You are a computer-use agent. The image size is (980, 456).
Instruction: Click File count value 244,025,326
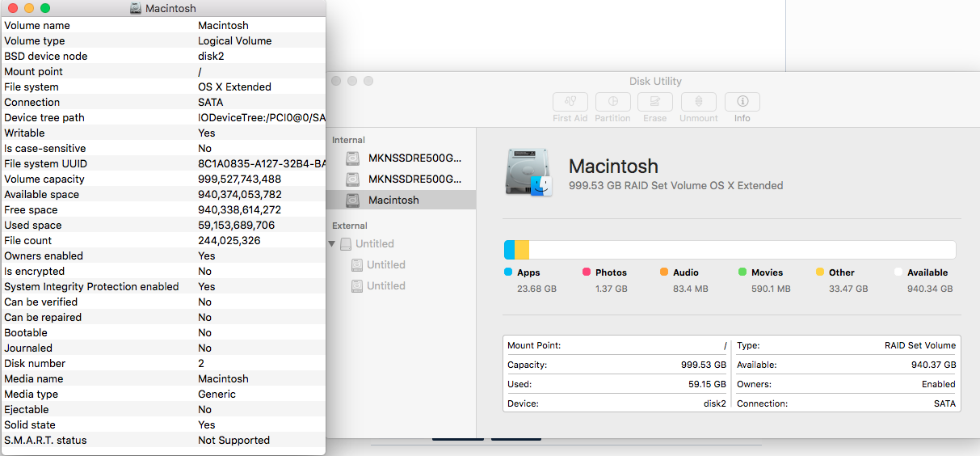pyautogui.click(x=229, y=240)
